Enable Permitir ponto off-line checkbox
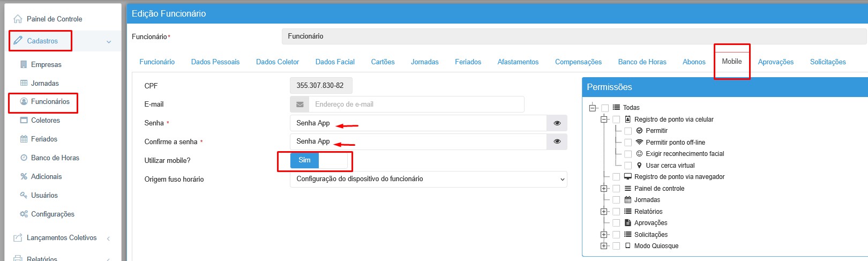 click(x=628, y=143)
